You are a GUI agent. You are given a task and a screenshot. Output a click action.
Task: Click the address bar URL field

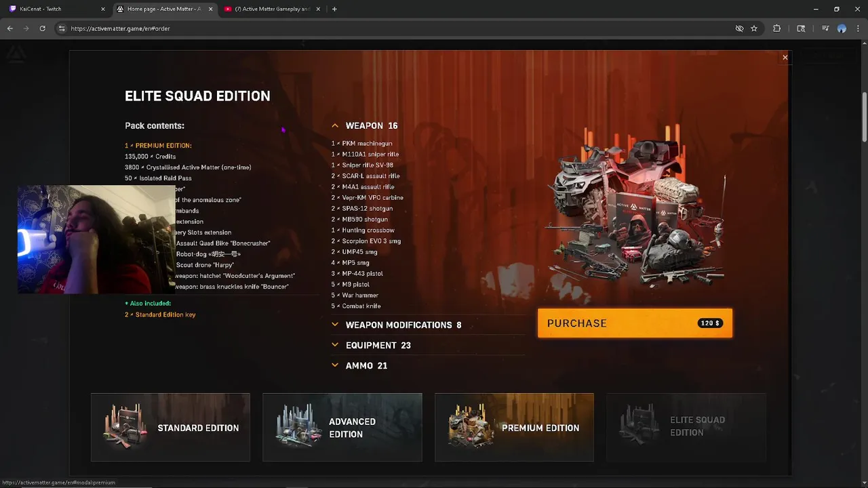point(400,28)
